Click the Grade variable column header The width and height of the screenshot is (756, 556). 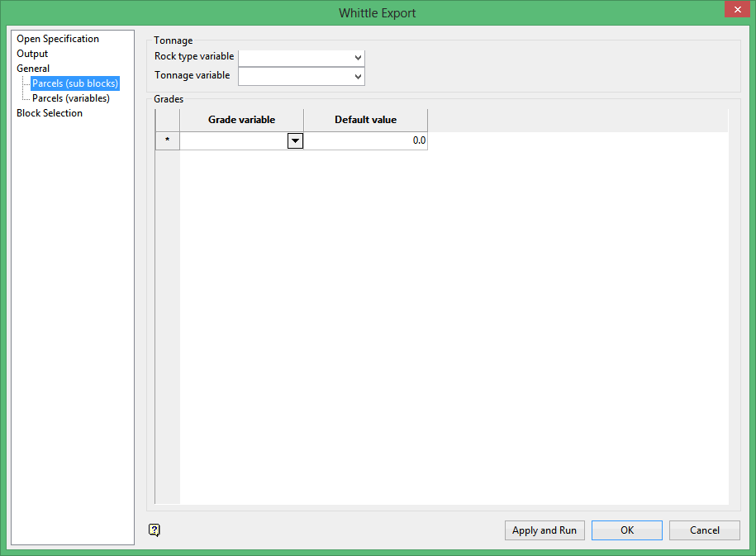[x=241, y=120]
